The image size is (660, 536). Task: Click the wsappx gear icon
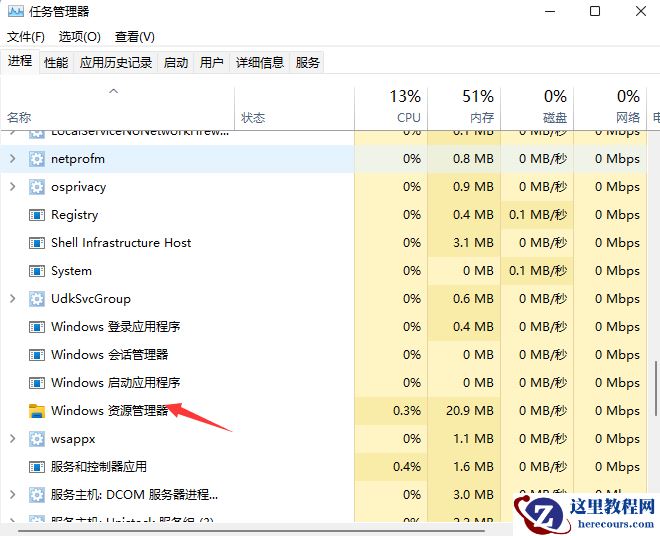[37, 439]
